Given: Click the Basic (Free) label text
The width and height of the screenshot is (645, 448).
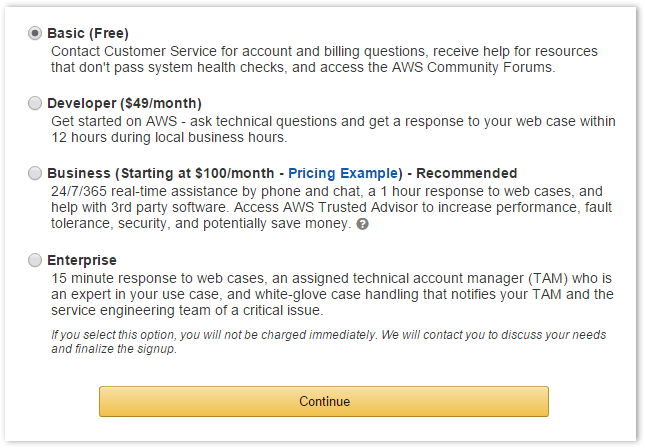Looking at the screenshot, I should click(x=88, y=33).
